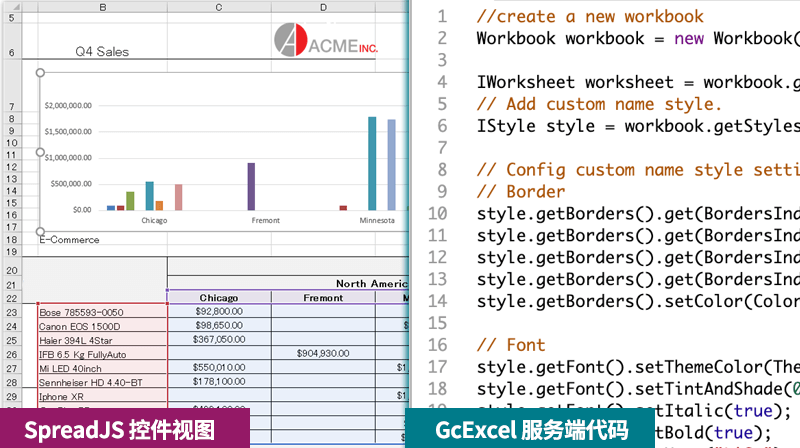
Task: Select the Q4 Sales title cell
Action: [102, 52]
